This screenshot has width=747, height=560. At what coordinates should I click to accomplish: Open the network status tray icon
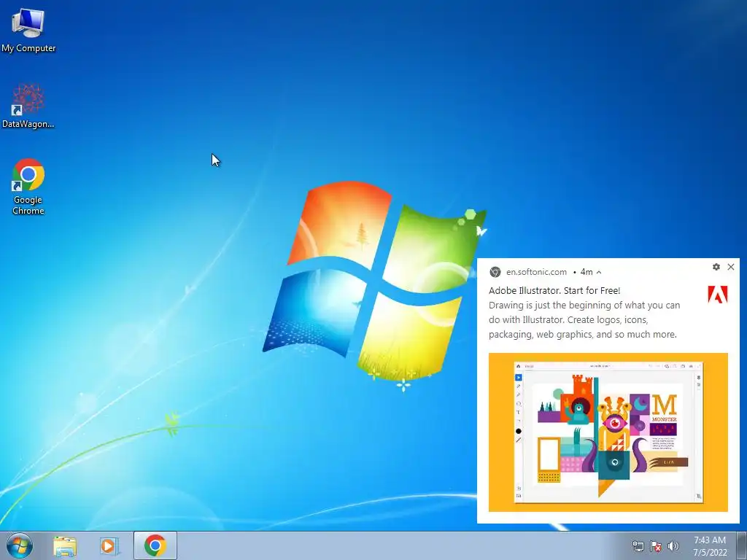pyautogui.click(x=638, y=546)
